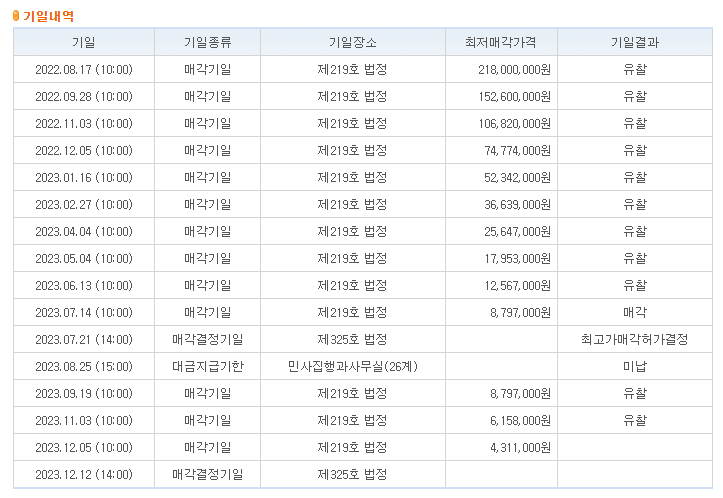Click 민사집행과사무실(26계) location
This screenshot has height=498, width=723.
point(353,367)
